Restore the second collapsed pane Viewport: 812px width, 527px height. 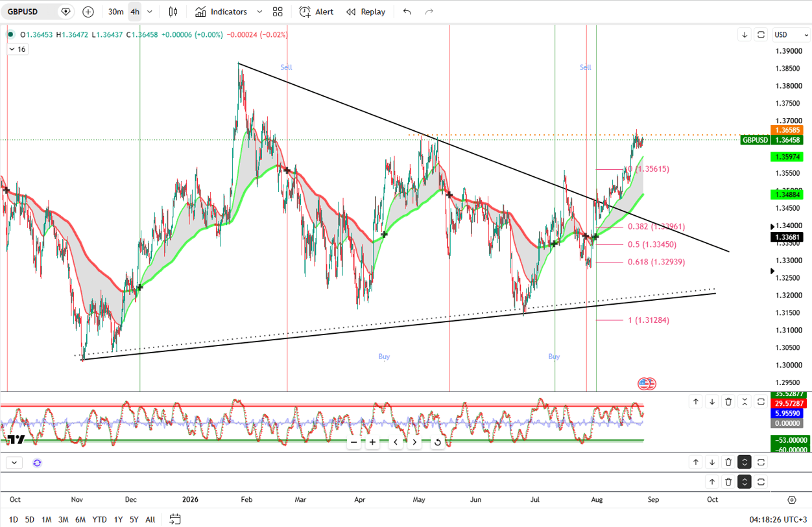point(745,462)
